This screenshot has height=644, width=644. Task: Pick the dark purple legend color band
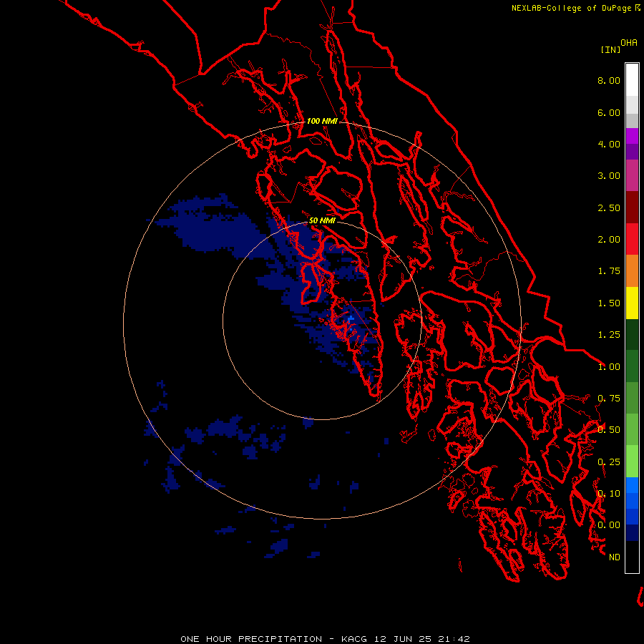click(632, 152)
